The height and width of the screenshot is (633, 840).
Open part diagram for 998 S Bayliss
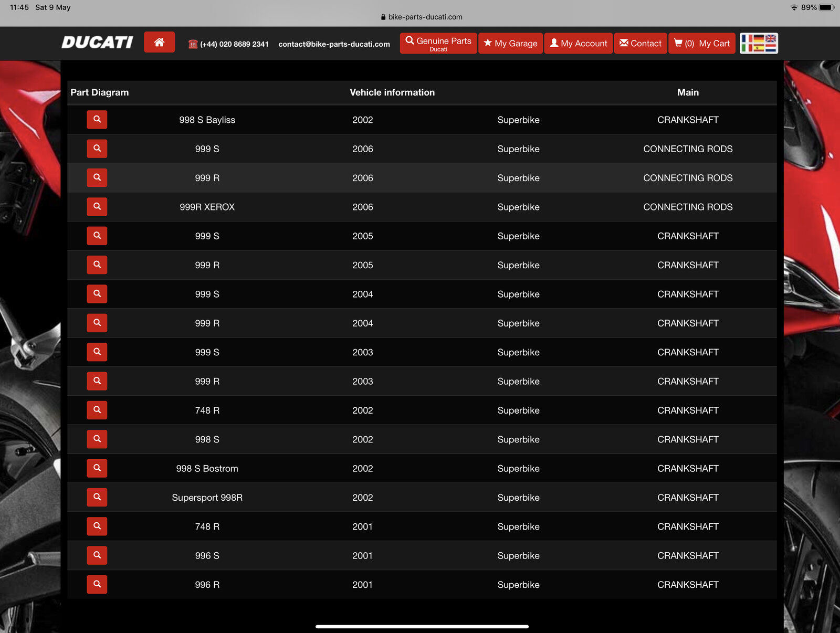(x=97, y=120)
